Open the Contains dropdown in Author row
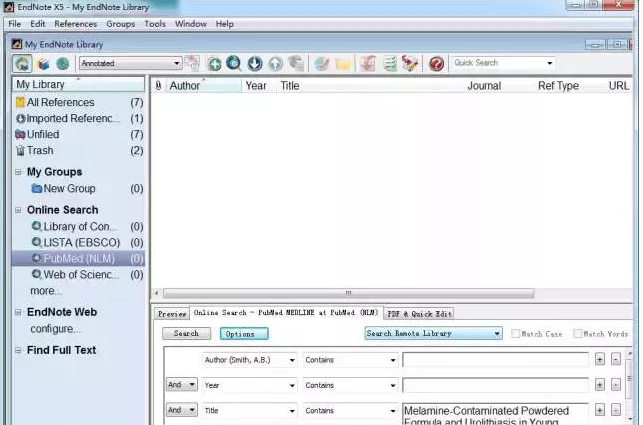This screenshot has width=643, height=425. [x=350, y=360]
